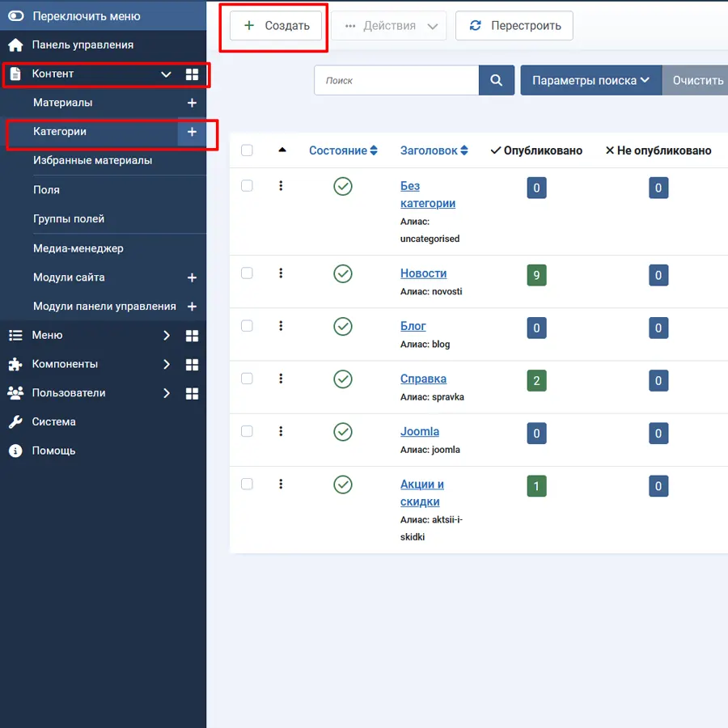728x728 pixels.
Task: Open the Пользователи dashboard grid icon
Action: [192, 393]
